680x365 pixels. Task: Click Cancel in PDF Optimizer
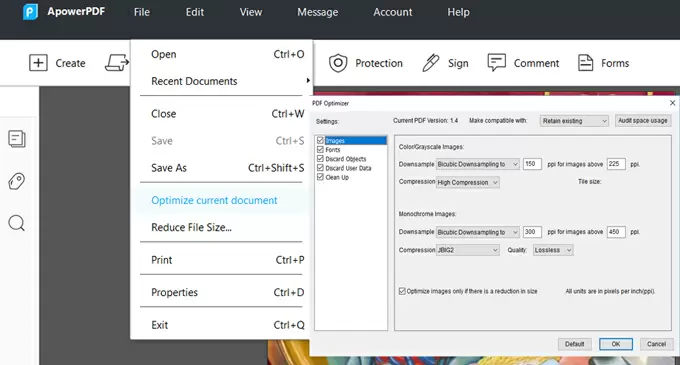tap(656, 344)
